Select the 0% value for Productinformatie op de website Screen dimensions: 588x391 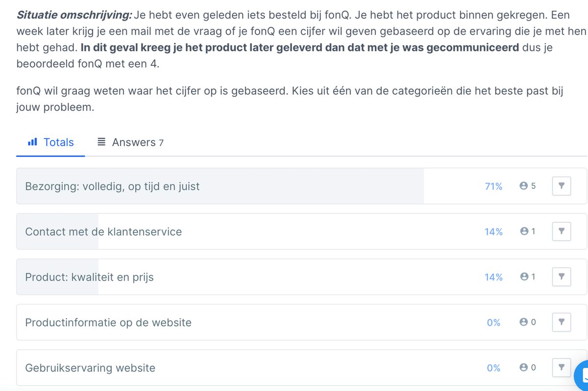493,322
